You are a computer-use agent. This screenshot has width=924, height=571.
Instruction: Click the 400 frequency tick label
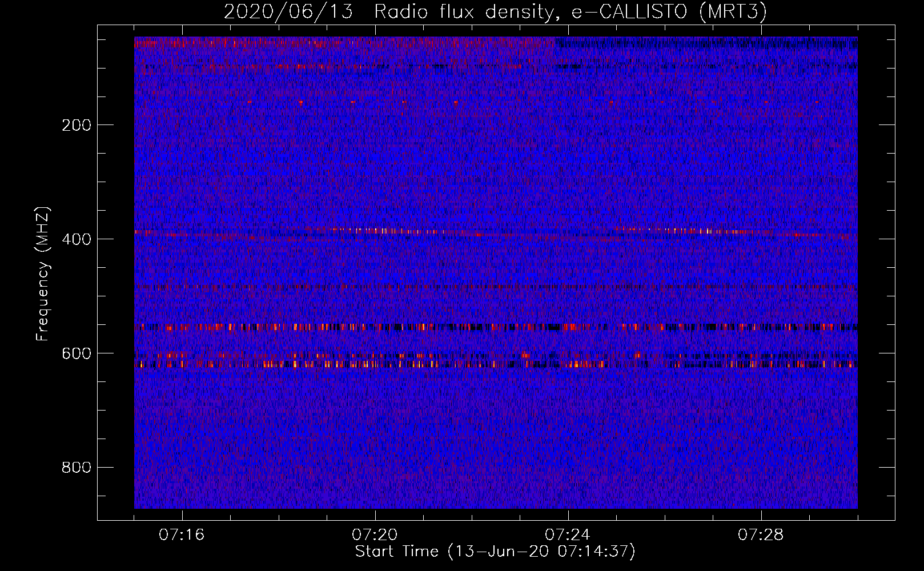pos(77,239)
